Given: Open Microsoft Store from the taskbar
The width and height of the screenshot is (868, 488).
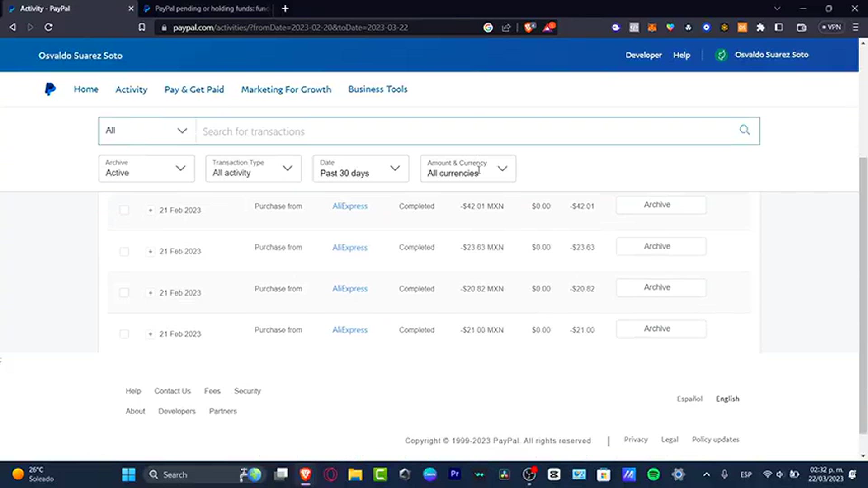Looking at the screenshot, I should click(604, 474).
